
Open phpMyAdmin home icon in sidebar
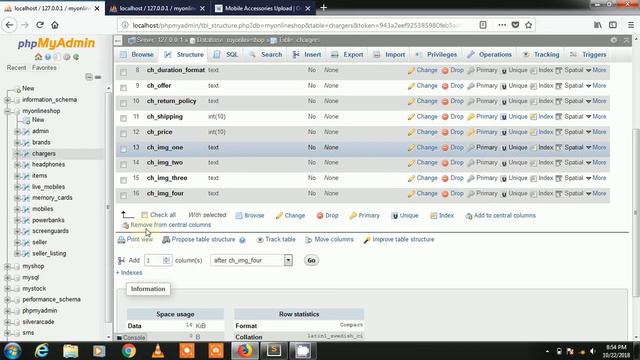click(38, 57)
